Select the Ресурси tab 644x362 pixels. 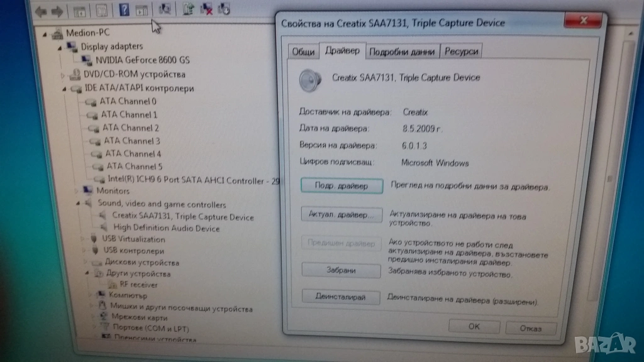click(462, 52)
